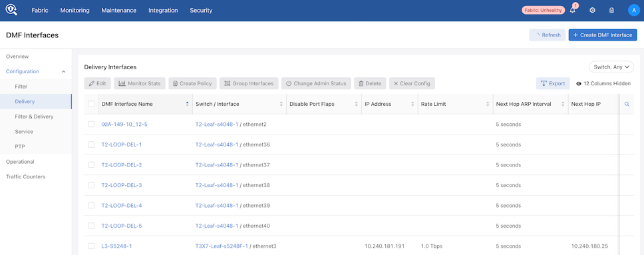The height and width of the screenshot is (255, 644).
Task: Open the clipboard document icon in header
Action: [611, 10]
